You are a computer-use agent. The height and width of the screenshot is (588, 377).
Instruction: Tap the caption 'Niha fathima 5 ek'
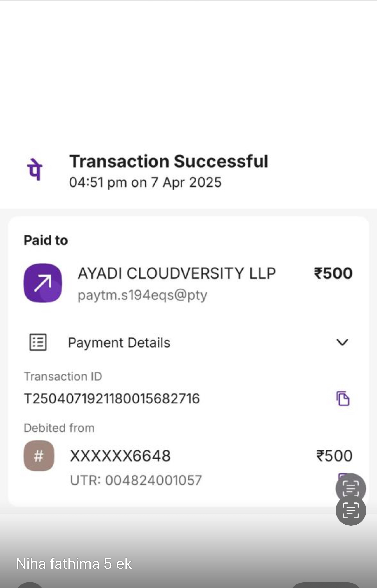[x=74, y=563]
